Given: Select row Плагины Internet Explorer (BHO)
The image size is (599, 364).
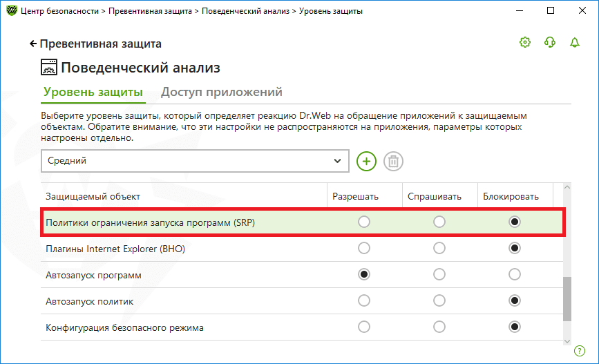Looking at the screenshot, I should pos(302,249).
